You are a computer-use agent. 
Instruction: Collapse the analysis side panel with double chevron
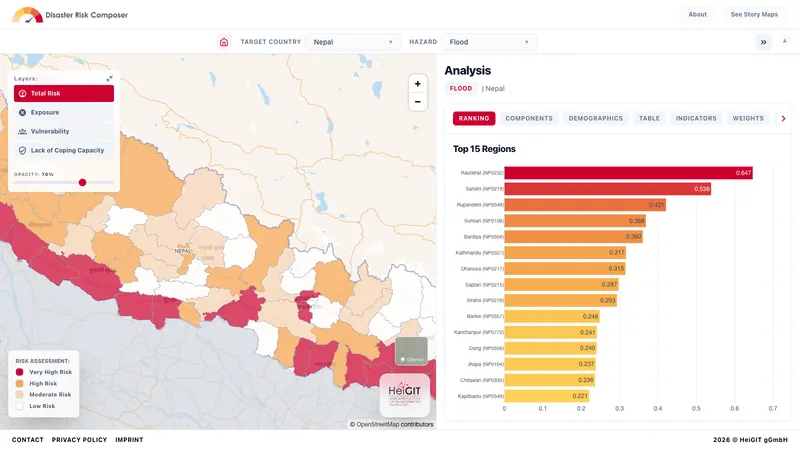(x=763, y=42)
